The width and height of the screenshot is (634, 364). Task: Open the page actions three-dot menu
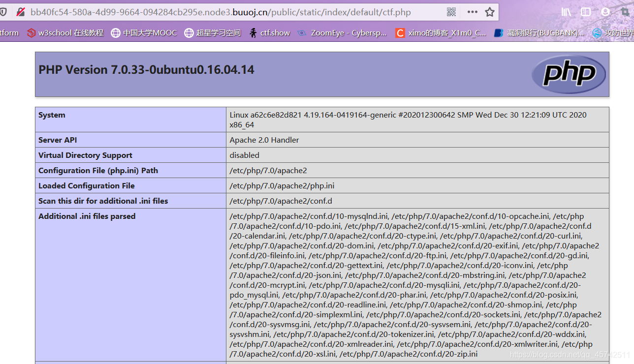click(472, 12)
